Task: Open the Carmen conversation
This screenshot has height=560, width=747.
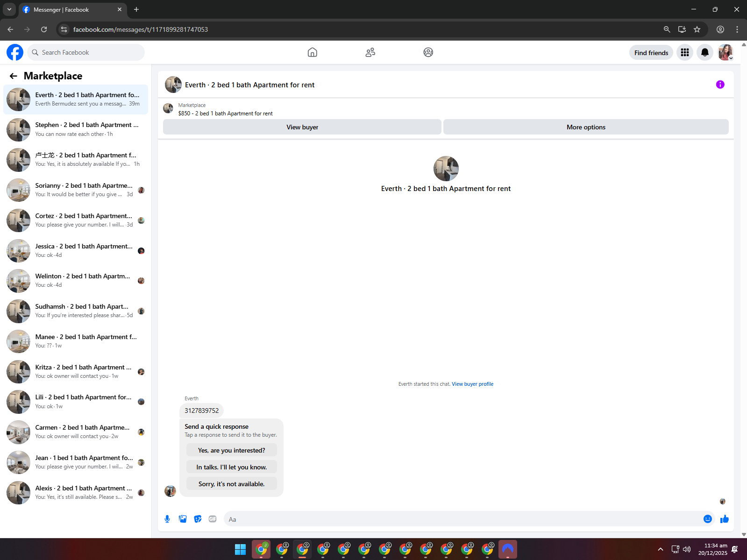Action: point(76,432)
